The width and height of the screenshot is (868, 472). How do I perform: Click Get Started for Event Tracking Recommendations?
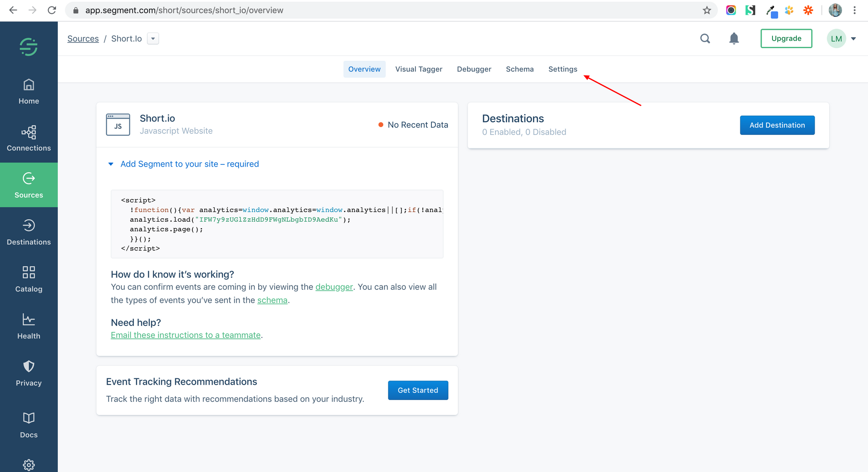(418, 390)
